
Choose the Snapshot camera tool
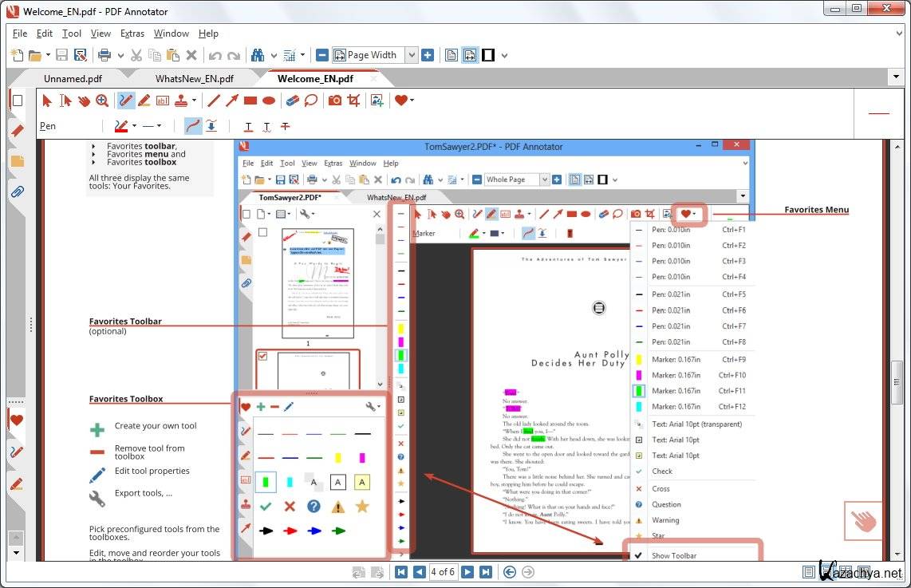click(335, 101)
